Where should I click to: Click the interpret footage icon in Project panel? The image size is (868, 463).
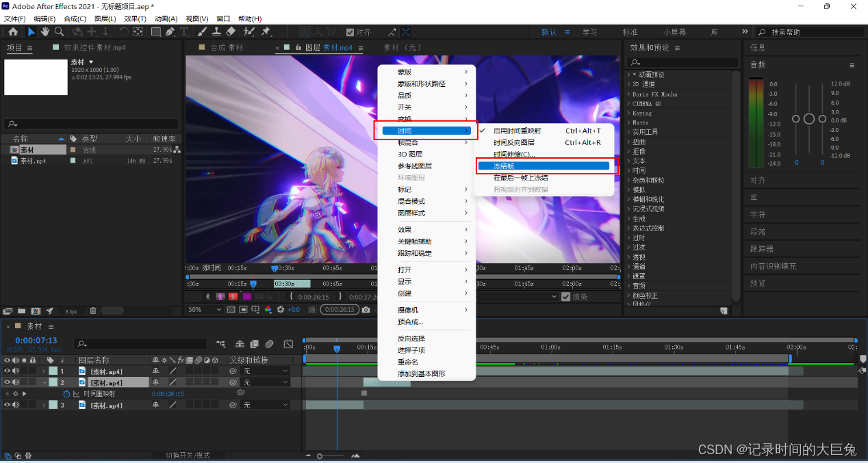coord(8,310)
